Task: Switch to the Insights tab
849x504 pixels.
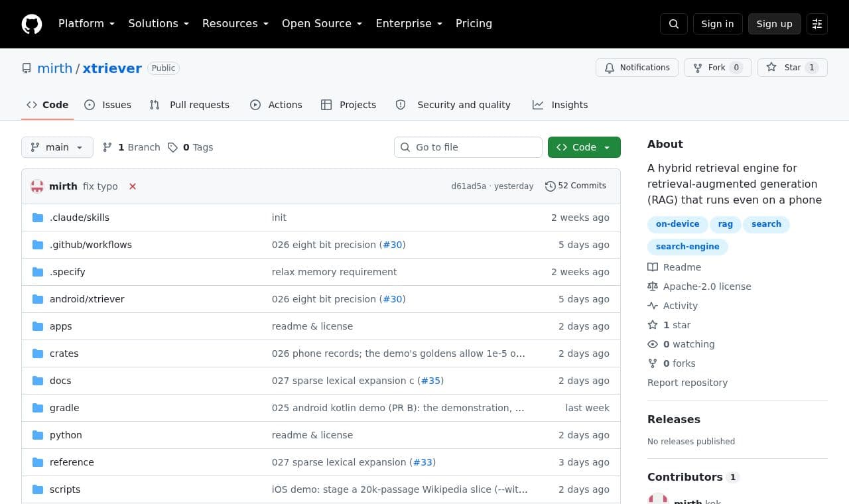Action: click(x=560, y=105)
